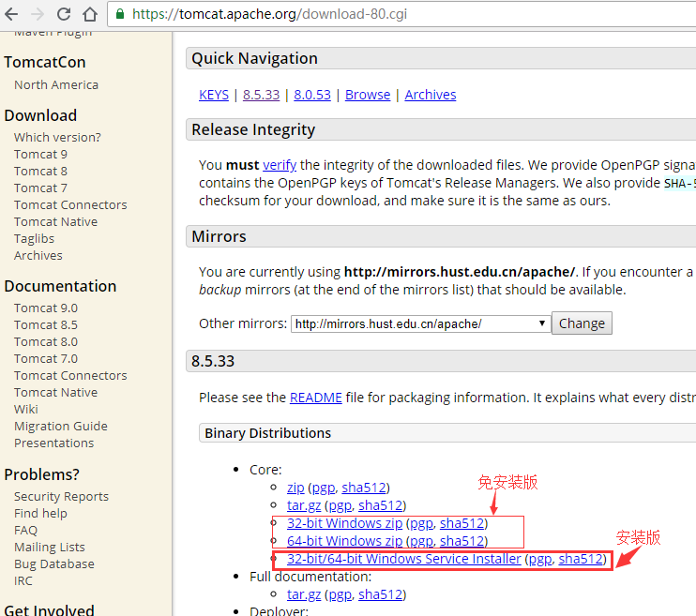Viewport: 696px width, 616px height.
Task: Click the browser back arrow
Action: pyautogui.click(x=11, y=14)
